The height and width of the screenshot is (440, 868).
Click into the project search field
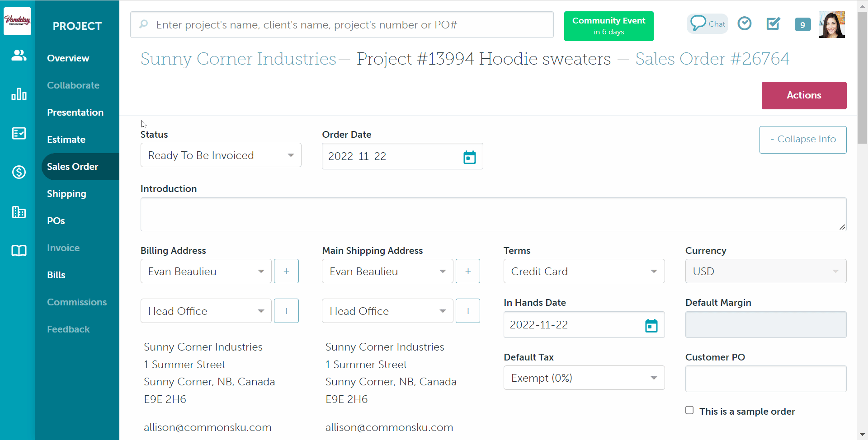point(348,25)
